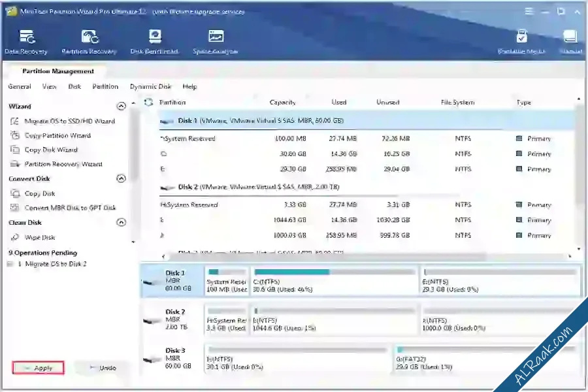Select 30.1 GB NTFS block on Disk 3
The width and height of the screenshot is (588, 392).
click(299, 358)
